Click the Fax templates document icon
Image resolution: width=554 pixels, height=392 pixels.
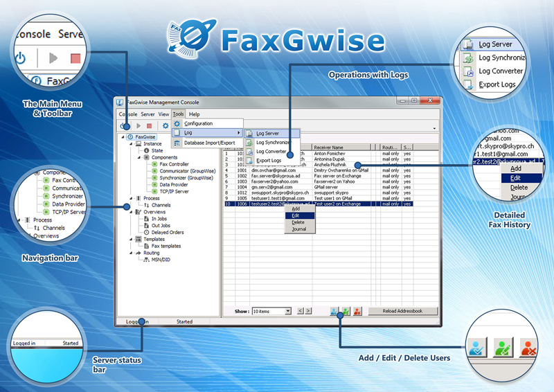[x=147, y=246]
